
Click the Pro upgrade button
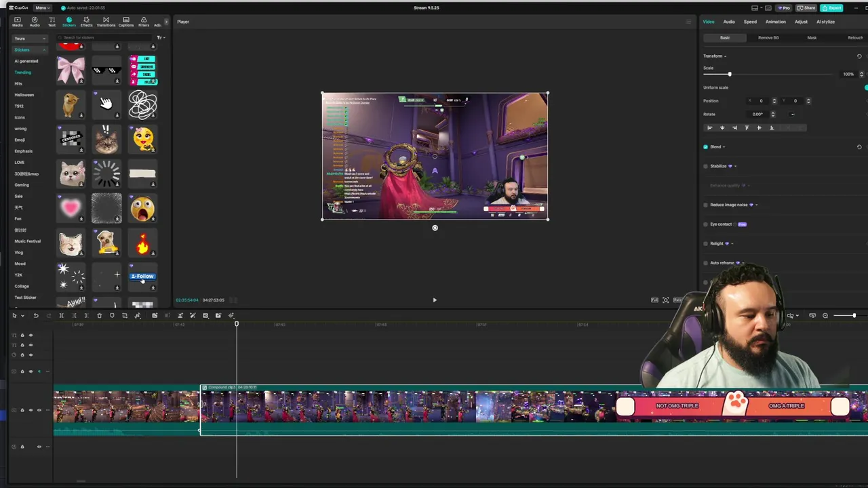(784, 8)
